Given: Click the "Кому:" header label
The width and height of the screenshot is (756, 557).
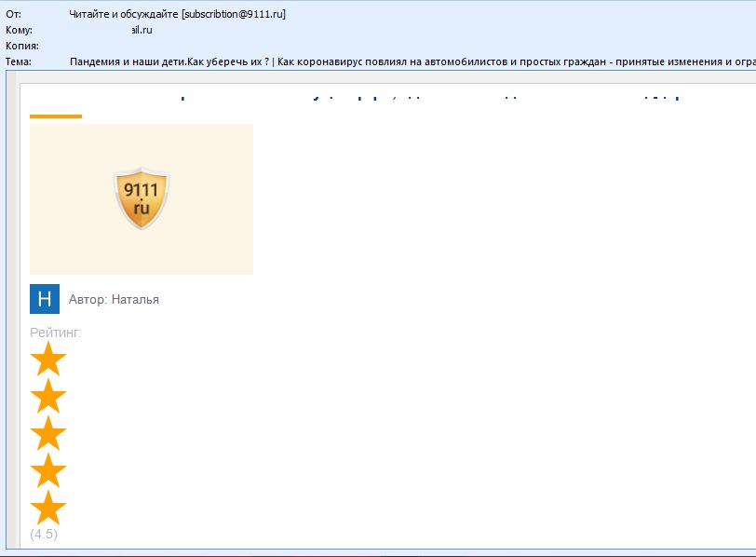Looking at the screenshot, I should coord(19,30).
